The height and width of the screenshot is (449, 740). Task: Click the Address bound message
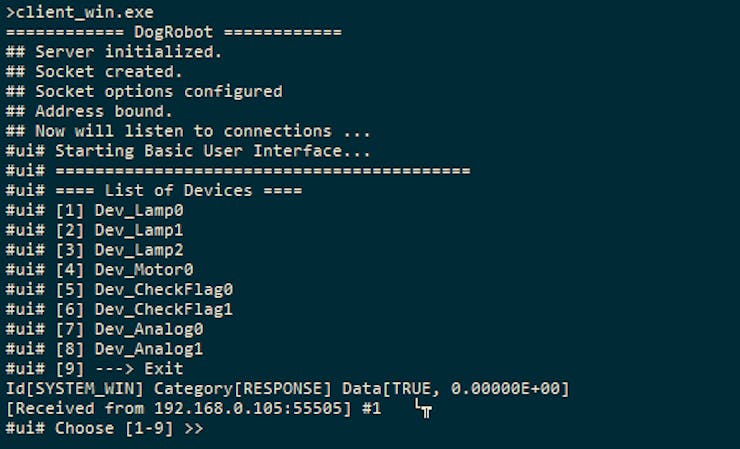[x=89, y=111]
